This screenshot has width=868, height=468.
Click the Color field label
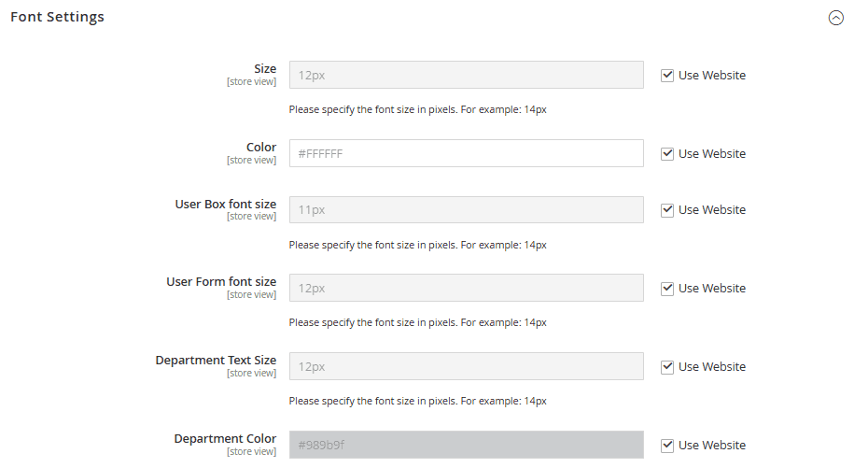(261, 148)
